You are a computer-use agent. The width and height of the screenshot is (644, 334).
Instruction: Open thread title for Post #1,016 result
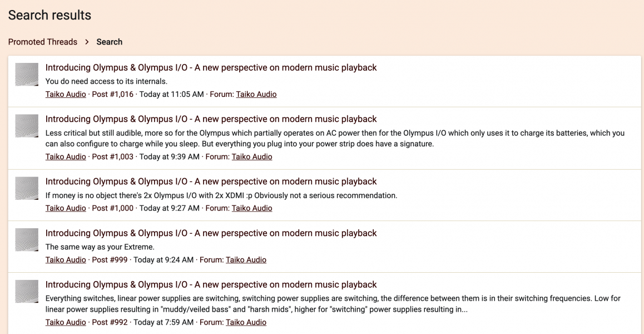tap(211, 67)
